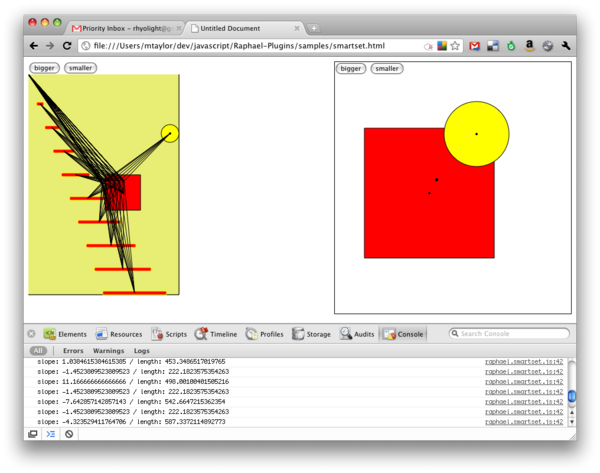Click the Amazon extension icon
This screenshot has width=600, height=473.
529,46
